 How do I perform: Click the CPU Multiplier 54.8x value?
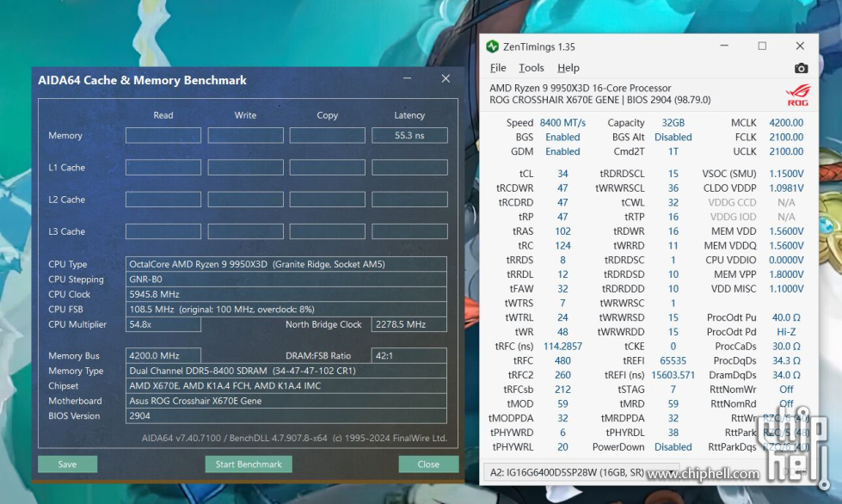(163, 324)
